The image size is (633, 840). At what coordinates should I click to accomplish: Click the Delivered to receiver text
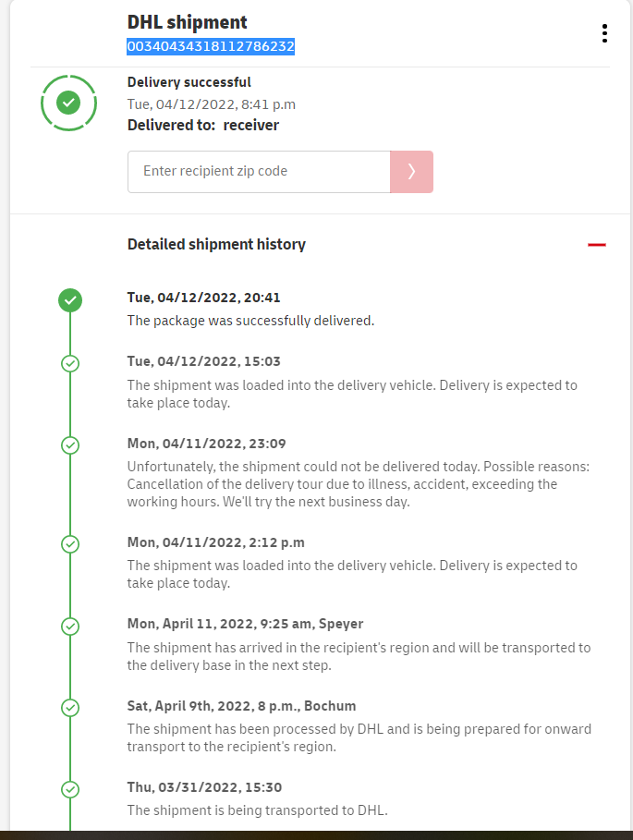202,125
